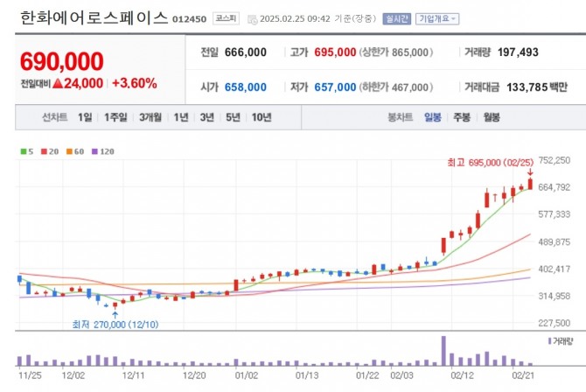This screenshot has height=392, width=586.
Task: Switch to 주봉 weekly candle chart
Action: [x=462, y=117]
